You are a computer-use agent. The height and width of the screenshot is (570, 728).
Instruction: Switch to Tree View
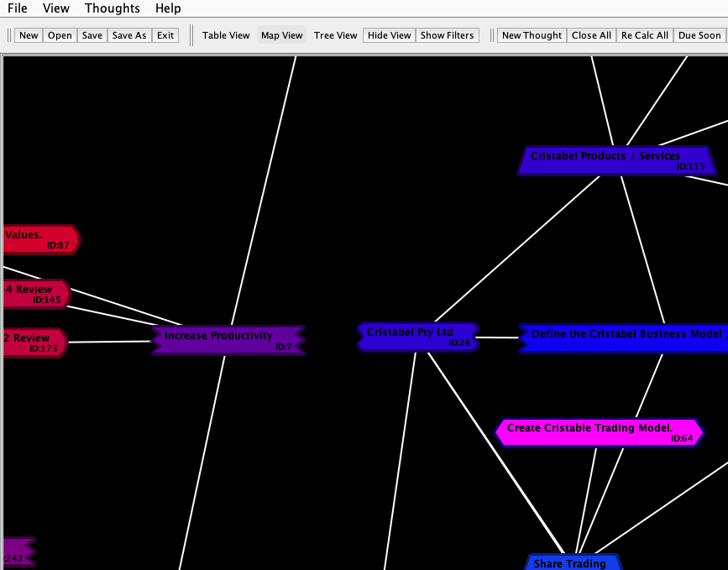[335, 35]
